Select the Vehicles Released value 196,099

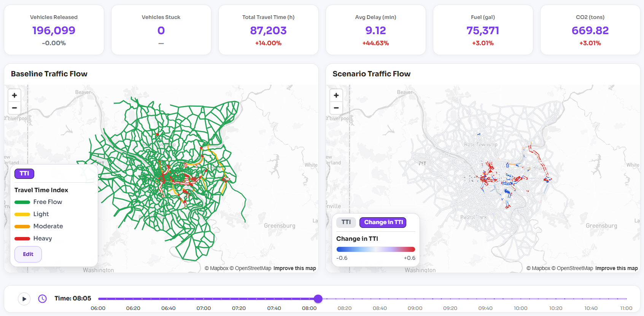pos(54,30)
